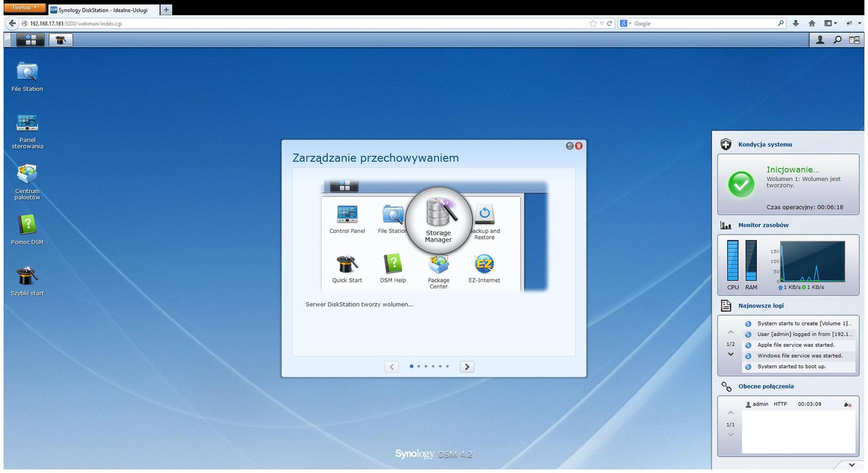Bookmark the page with star icon
This screenshot has height=473, width=868.
pyautogui.click(x=592, y=23)
